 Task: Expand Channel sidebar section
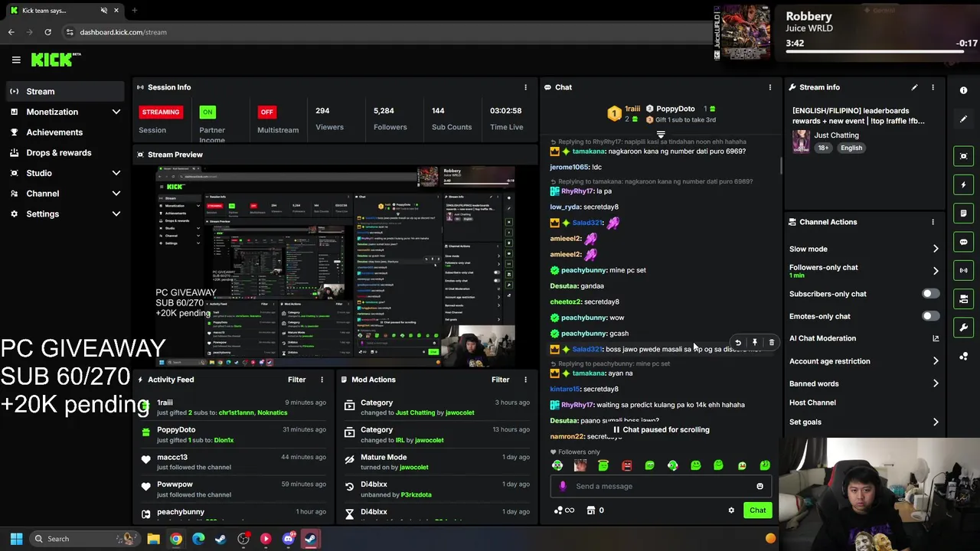pyautogui.click(x=116, y=194)
